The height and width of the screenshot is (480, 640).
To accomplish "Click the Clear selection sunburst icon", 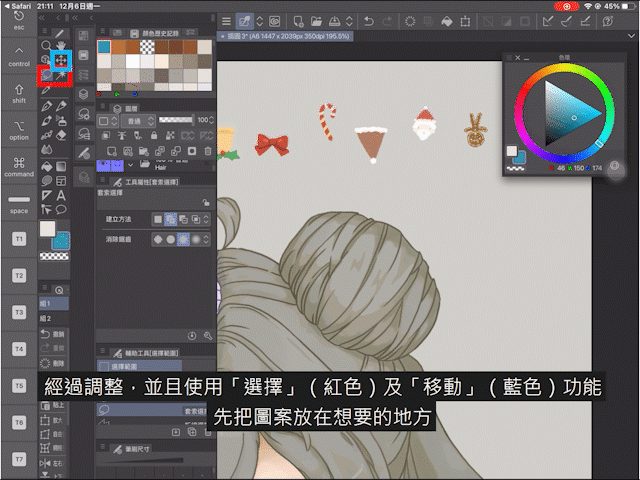I will 410,21.
